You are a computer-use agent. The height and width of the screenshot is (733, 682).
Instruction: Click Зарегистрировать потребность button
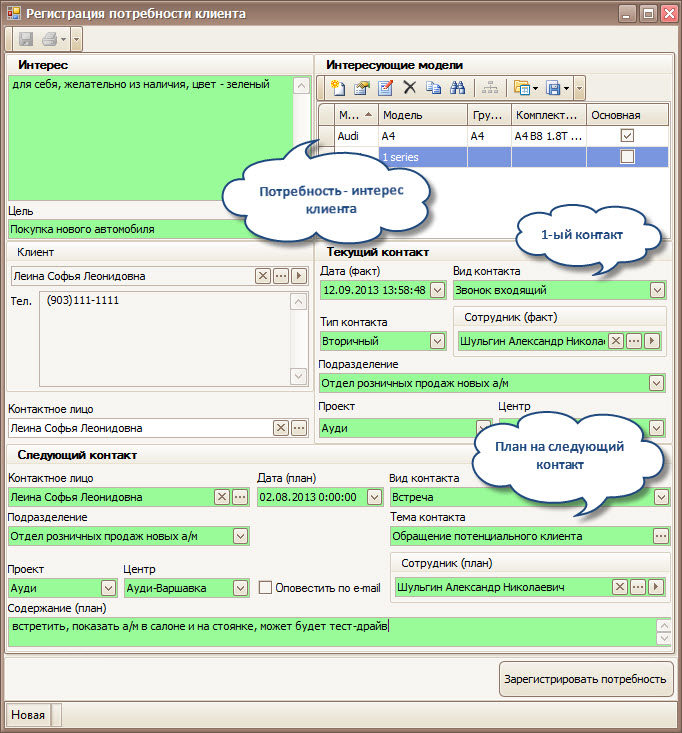click(585, 679)
